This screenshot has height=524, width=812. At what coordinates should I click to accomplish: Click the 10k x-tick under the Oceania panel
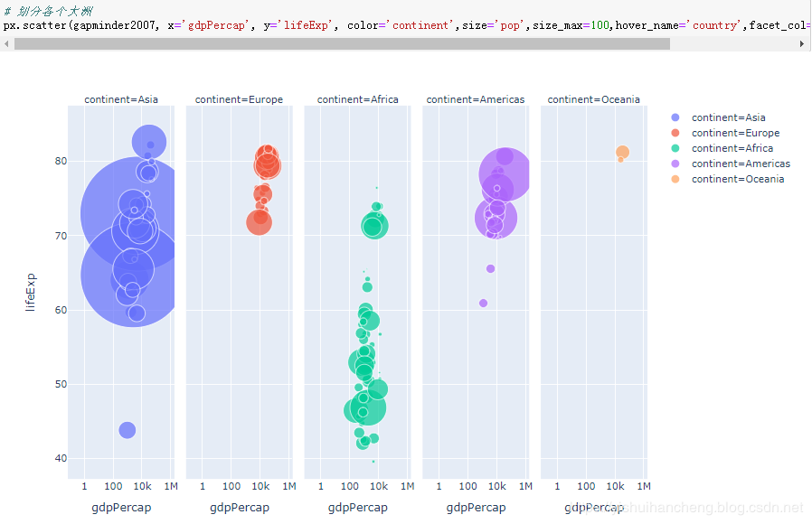[615, 486]
